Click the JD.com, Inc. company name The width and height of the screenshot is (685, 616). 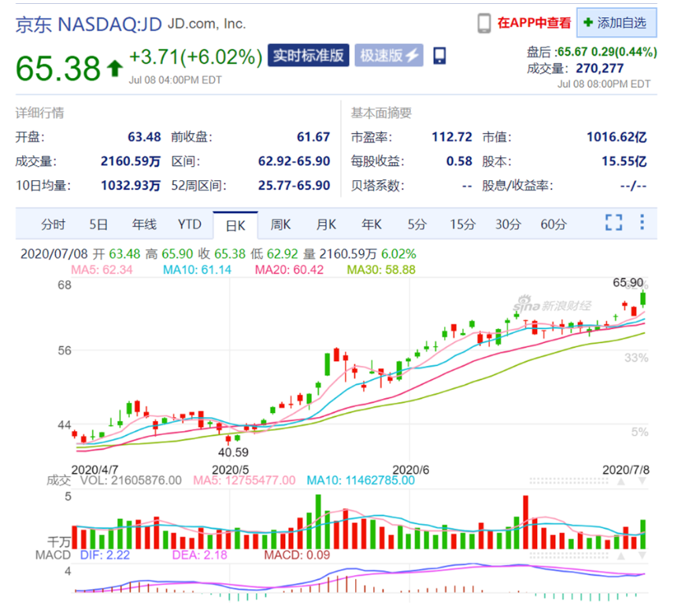point(206,24)
